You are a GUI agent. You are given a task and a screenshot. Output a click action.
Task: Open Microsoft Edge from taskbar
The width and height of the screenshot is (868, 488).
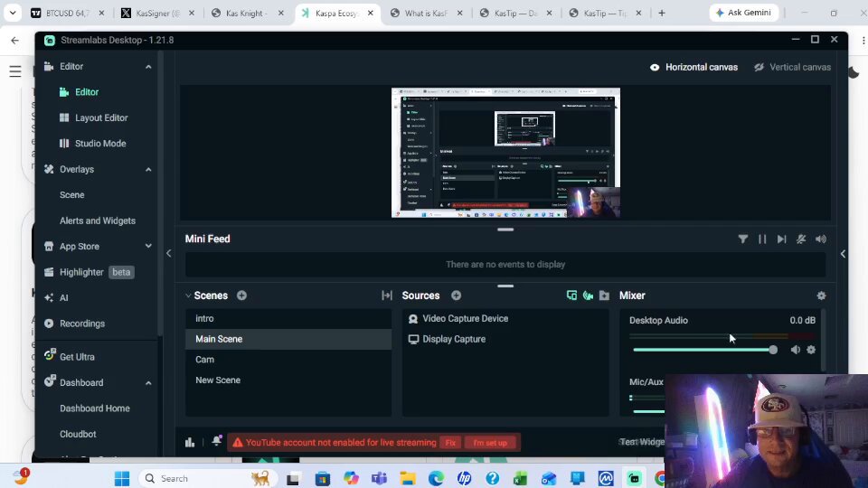click(436, 478)
